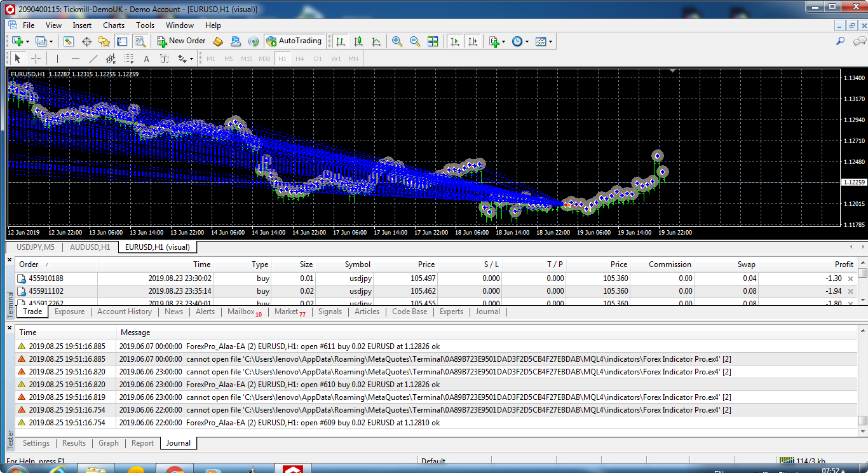Draw a vertical line tool
The image size is (868, 473).
pyautogui.click(x=57, y=58)
